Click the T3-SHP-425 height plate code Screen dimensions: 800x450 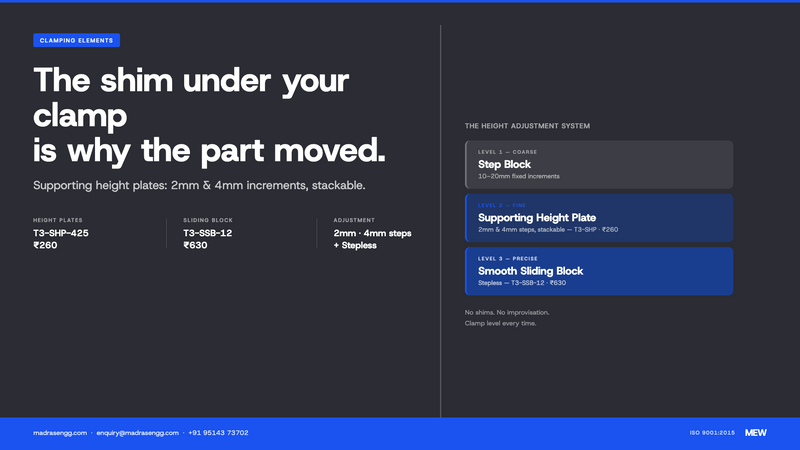click(61, 233)
